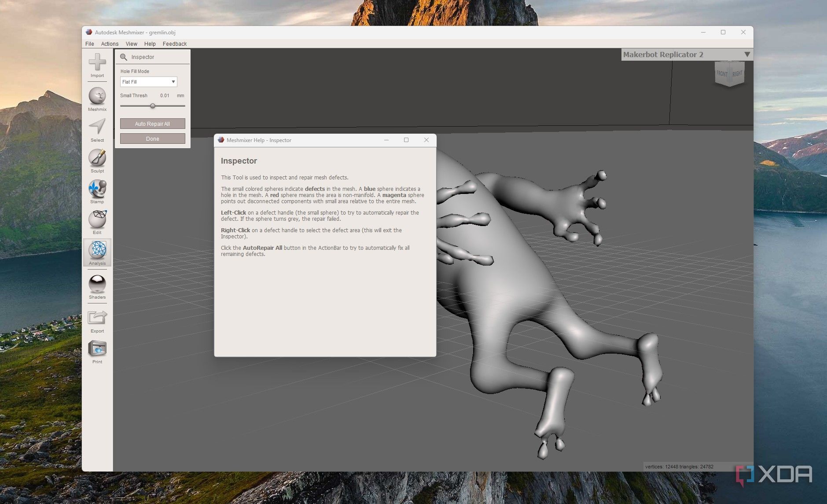Open the Actions menu
The image size is (827, 504).
click(110, 44)
